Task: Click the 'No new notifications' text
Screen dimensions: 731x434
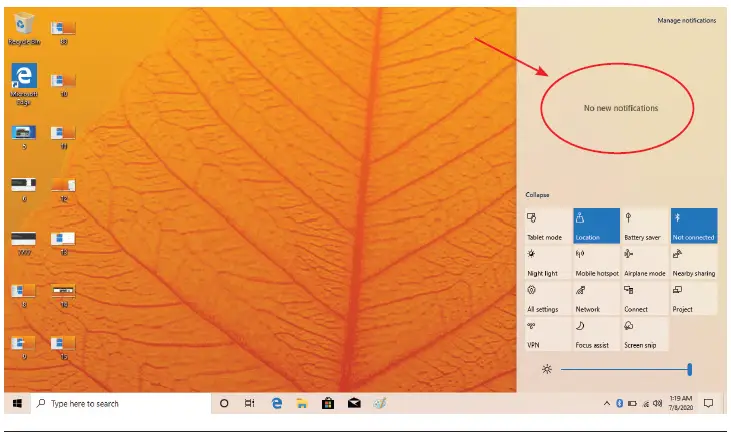Action: [621, 108]
